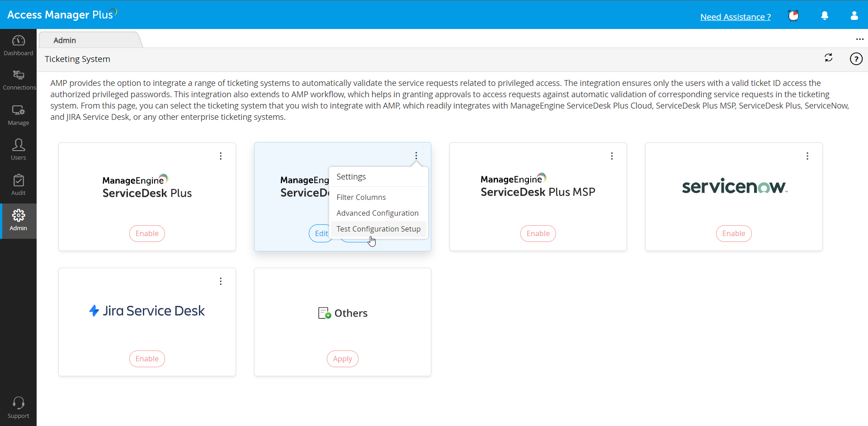Open the ServiceNow card options menu
Screen dimensions: 868x426
(807, 156)
